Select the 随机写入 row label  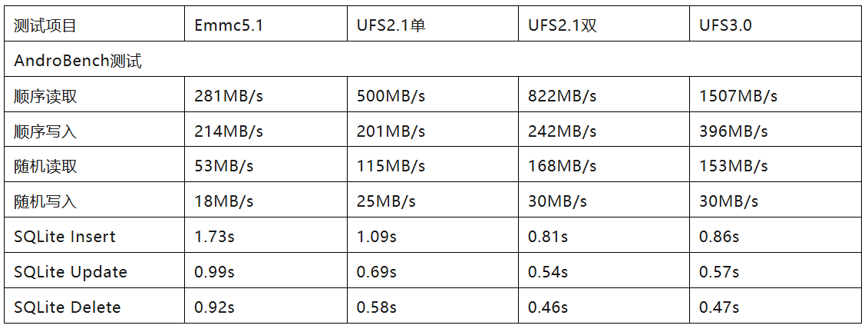(x=45, y=201)
